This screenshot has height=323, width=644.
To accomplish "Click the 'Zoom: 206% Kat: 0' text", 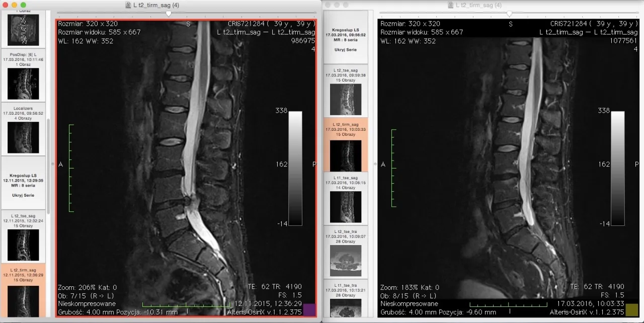I will [87, 287].
